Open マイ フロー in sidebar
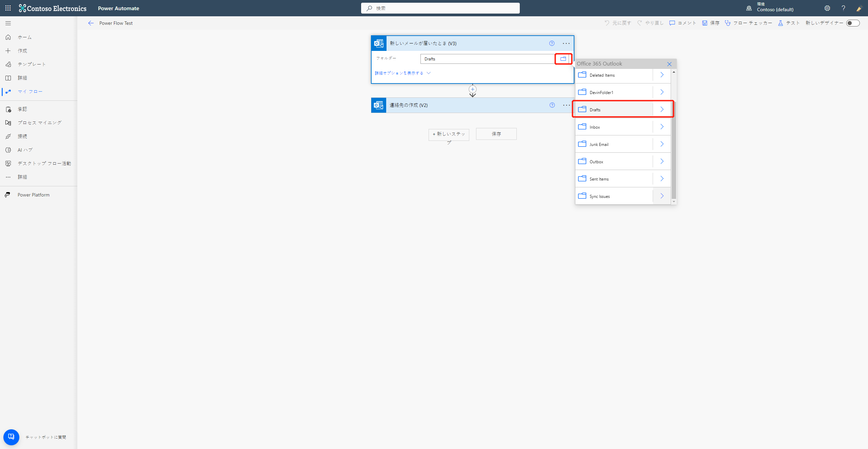868x449 pixels. (39, 92)
